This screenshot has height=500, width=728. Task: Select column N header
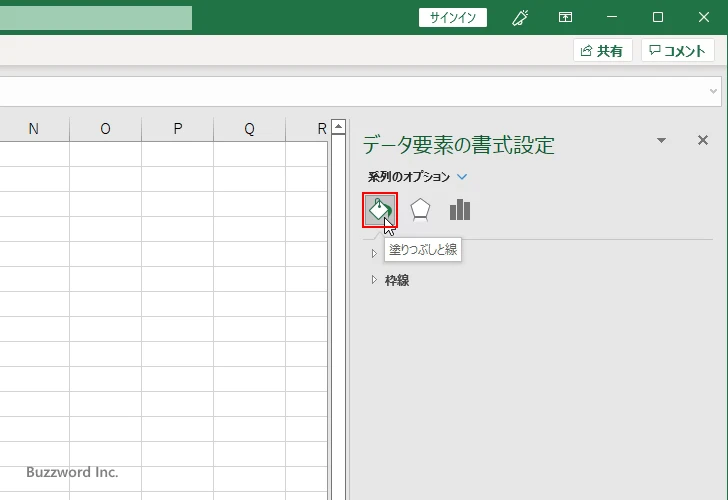[x=33, y=128]
